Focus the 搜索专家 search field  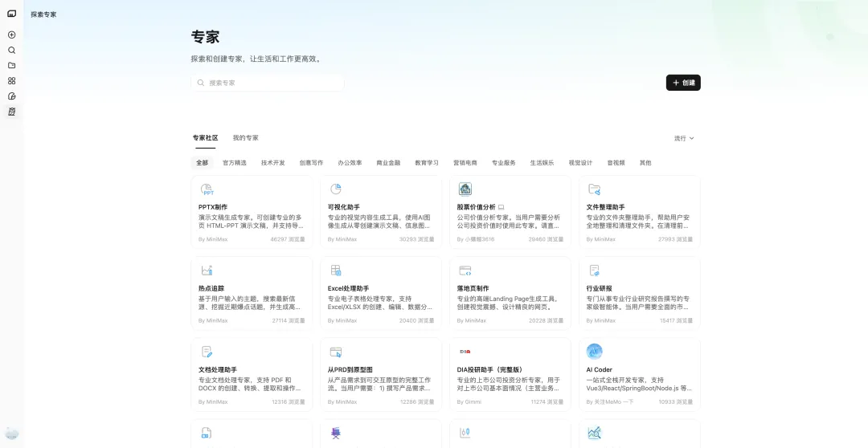[x=268, y=83]
